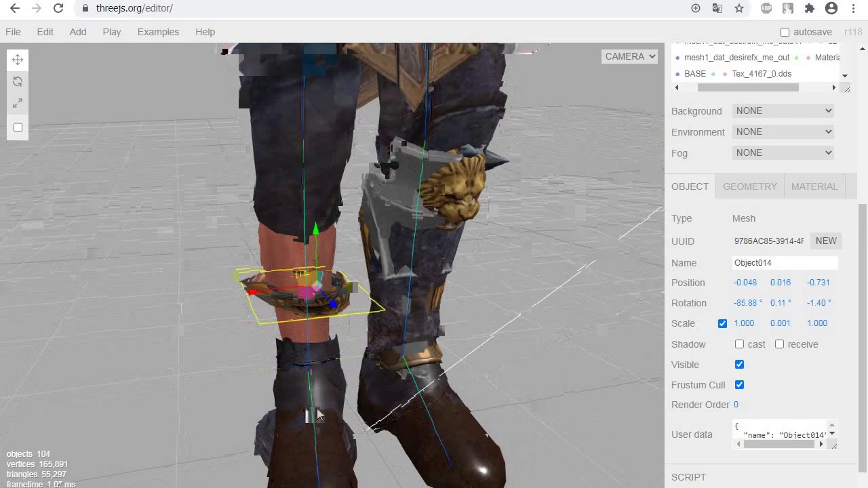Open the Add menu
This screenshot has height=488, width=868.
[x=78, y=32]
